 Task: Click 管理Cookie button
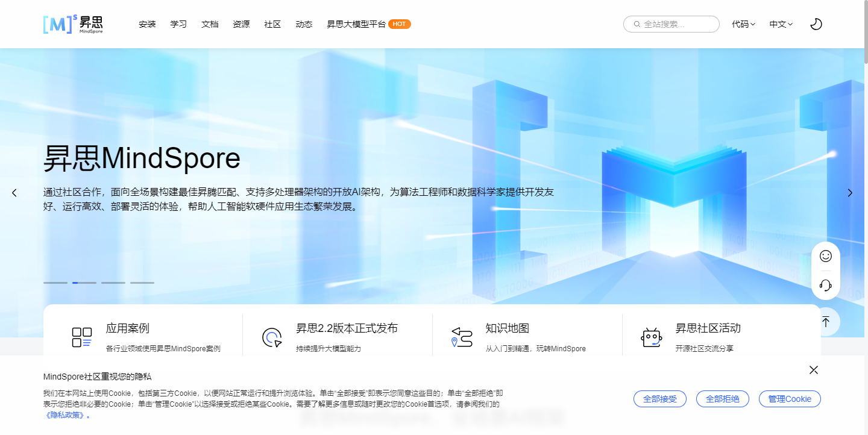pos(790,399)
